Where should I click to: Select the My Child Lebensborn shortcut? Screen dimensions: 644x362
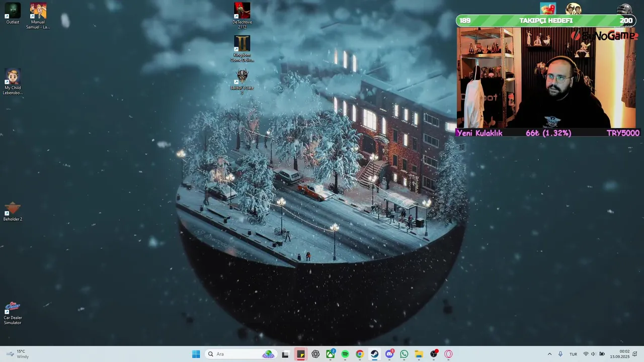pyautogui.click(x=13, y=82)
